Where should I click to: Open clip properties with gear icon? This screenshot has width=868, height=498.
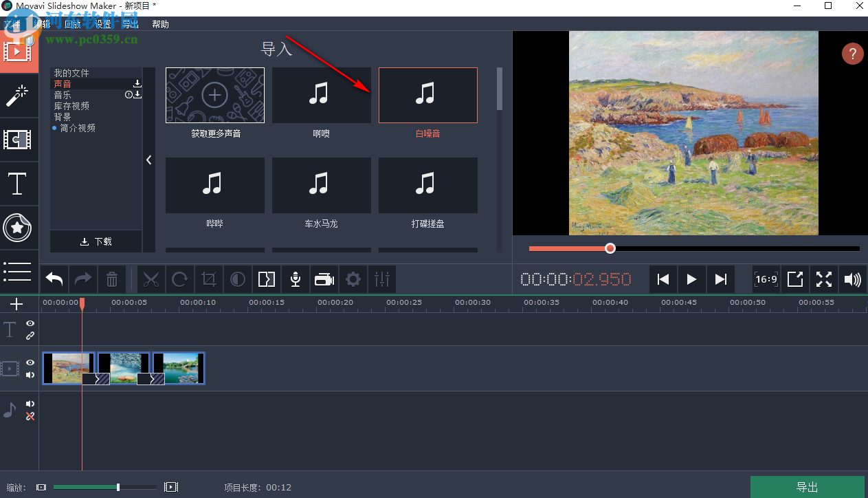353,279
